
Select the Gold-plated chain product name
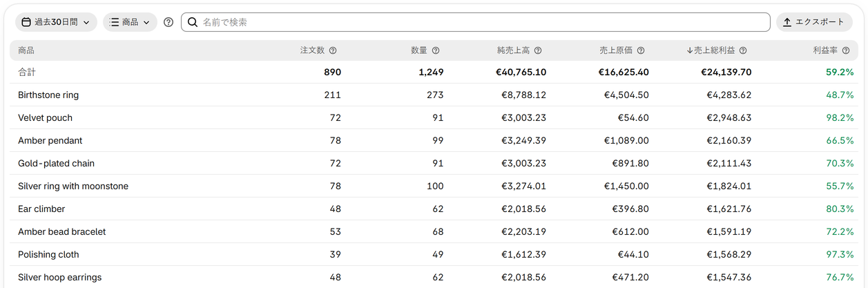[56, 163]
